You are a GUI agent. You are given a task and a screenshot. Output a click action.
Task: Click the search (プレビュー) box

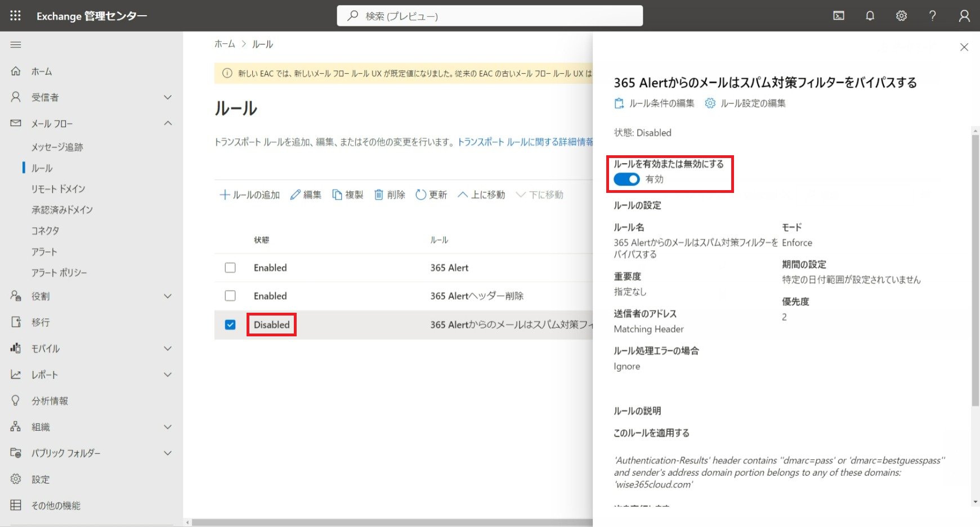pyautogui.click(x=490, y=16)
